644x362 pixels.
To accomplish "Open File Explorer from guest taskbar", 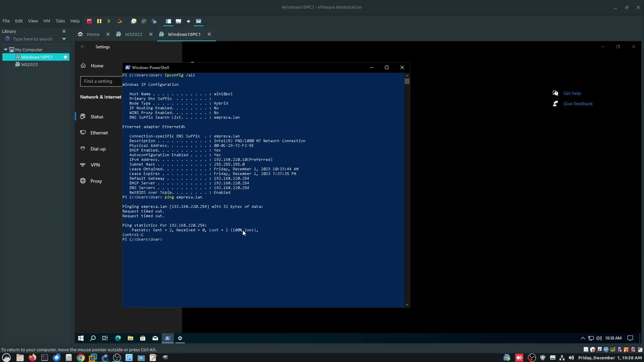I will [130, 338].
